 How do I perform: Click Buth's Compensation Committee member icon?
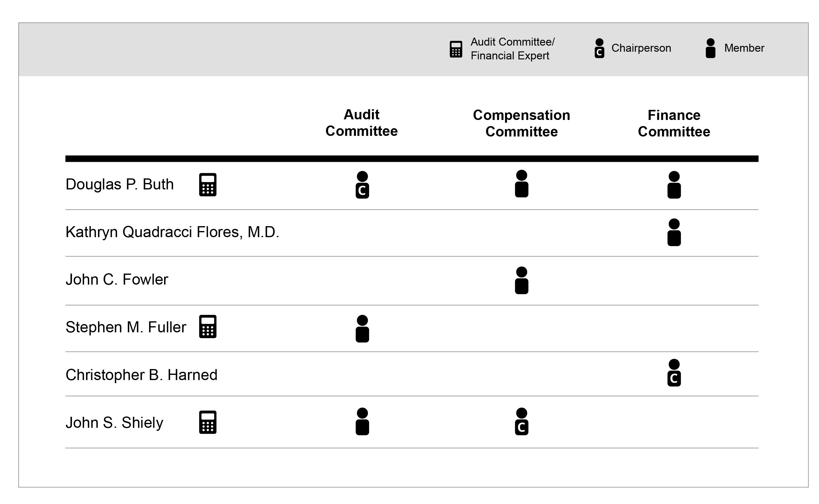click(x=522, y=184)
